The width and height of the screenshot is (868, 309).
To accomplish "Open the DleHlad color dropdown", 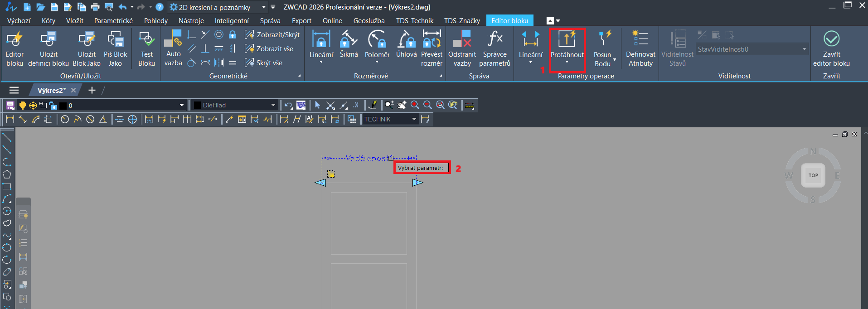I will [x=273, y=105].
